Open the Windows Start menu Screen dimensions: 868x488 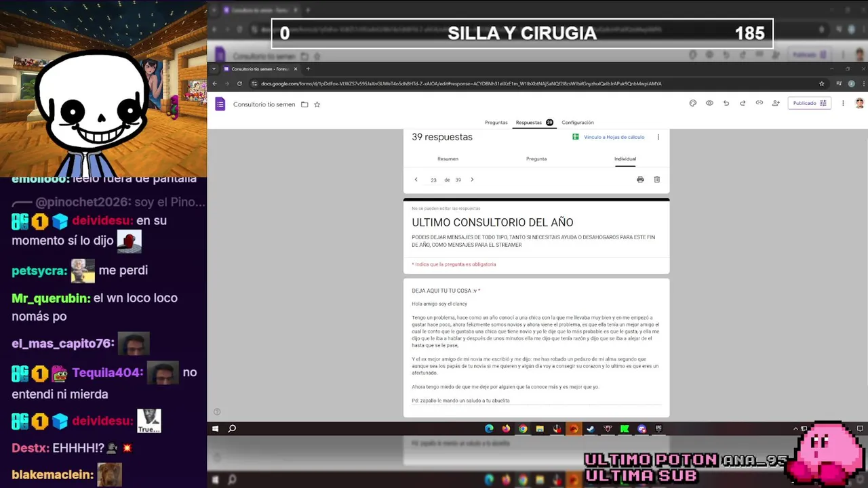tap(216, 428)
